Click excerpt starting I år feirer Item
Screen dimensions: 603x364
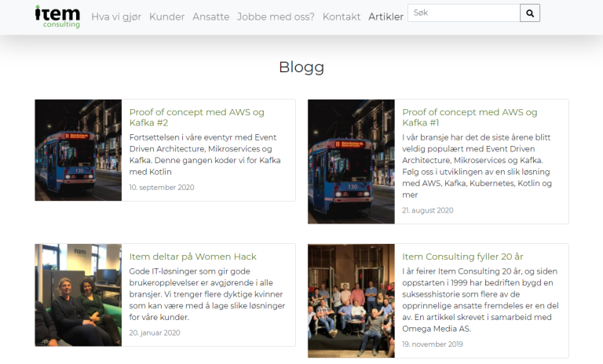pos(481,300)
